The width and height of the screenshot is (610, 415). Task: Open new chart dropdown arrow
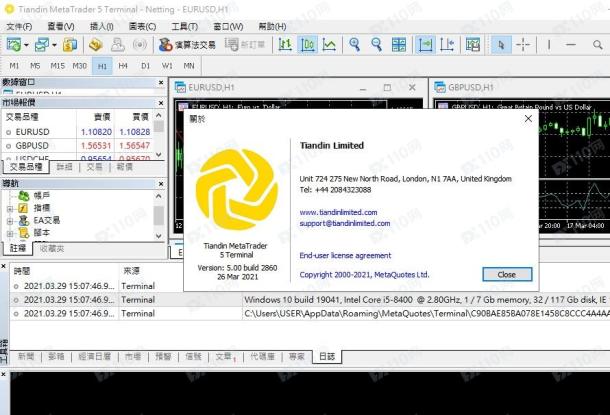[x=26, y=45]
